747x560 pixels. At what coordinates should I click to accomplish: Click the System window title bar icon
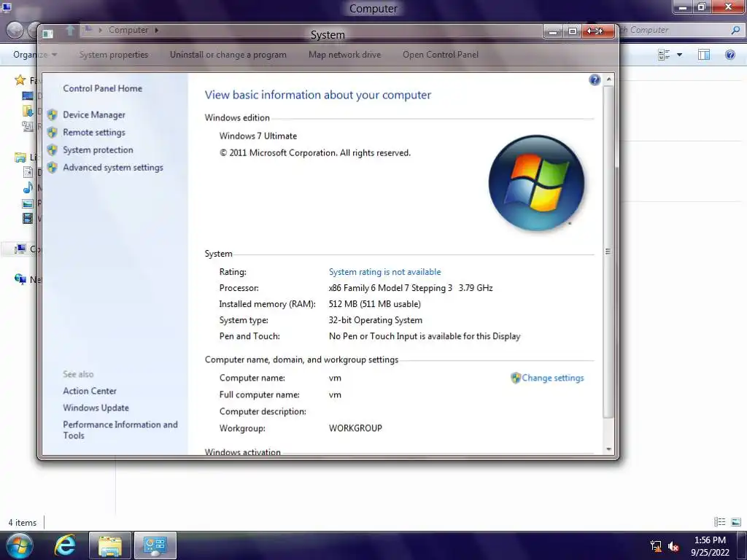click(47, 34)
